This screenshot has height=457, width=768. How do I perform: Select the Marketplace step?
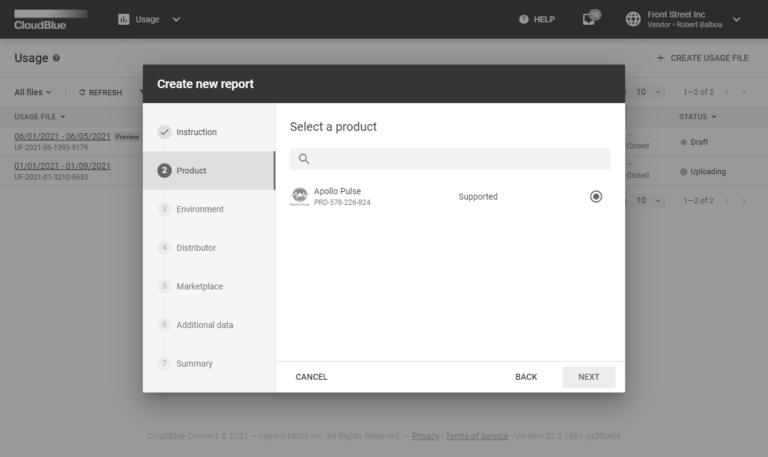tap(209, 286)
